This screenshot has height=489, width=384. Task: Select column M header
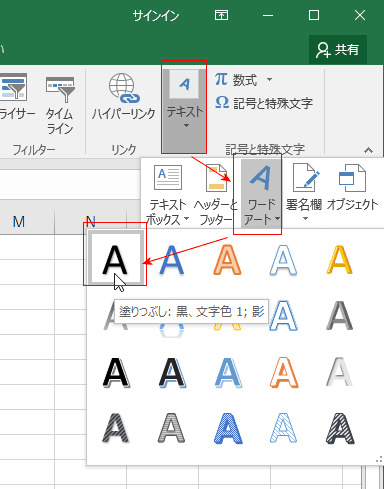click(x=19, y=222)
